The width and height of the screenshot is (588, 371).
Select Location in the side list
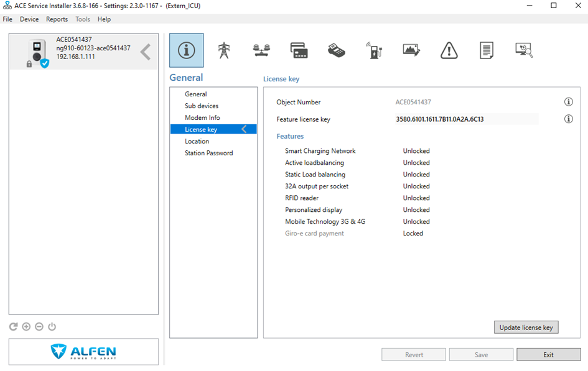coord(197,141)
